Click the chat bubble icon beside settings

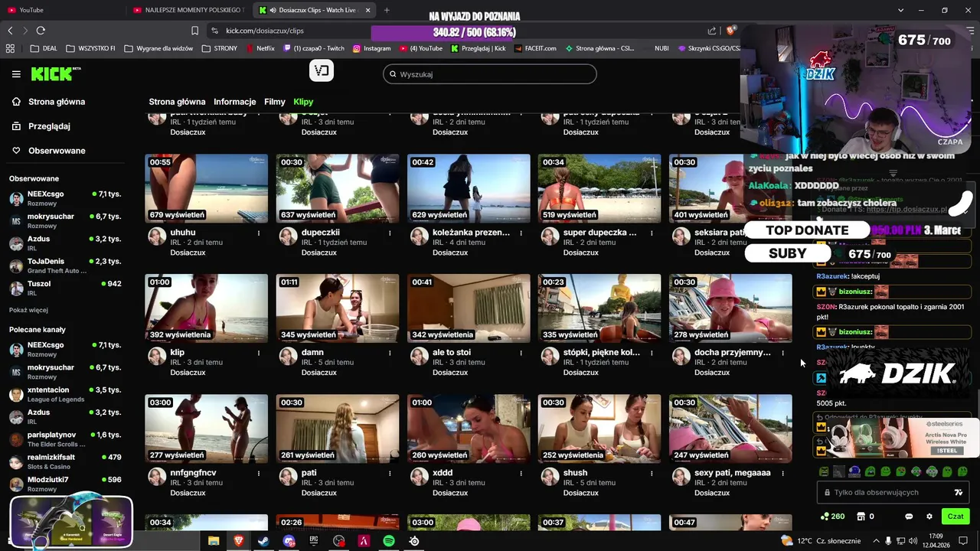[910, 517]
